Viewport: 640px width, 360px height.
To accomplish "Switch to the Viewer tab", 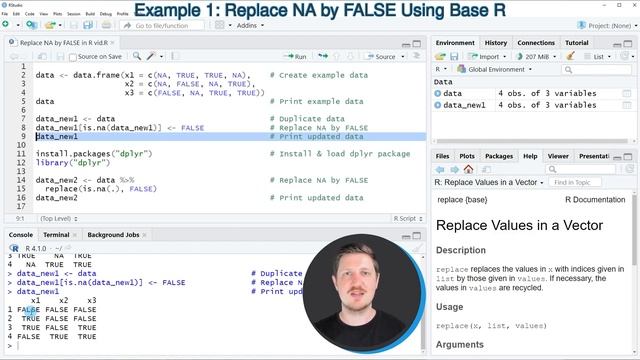I will tap(558, 156).
